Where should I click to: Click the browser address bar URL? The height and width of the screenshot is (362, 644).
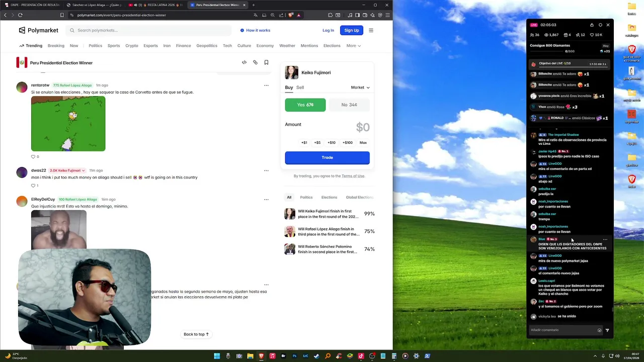click(x=121, y=15)
